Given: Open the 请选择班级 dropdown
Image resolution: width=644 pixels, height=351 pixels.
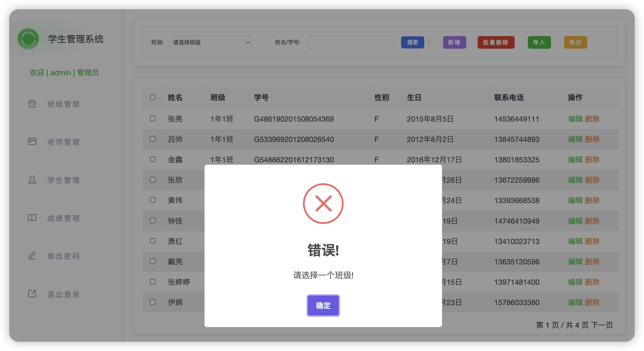Looking at the screenshot, I should pos(211,42).
